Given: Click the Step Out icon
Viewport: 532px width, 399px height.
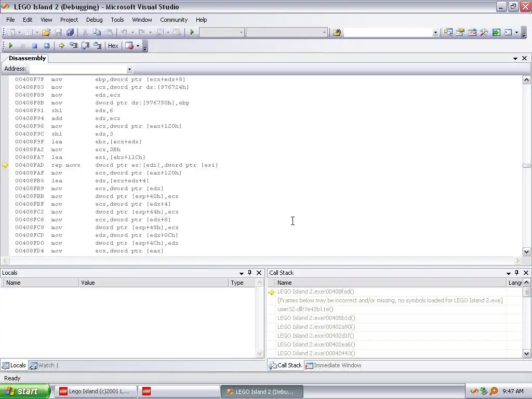Looking at the screenshot, I should pyautogui.click(x=97, y=46).
